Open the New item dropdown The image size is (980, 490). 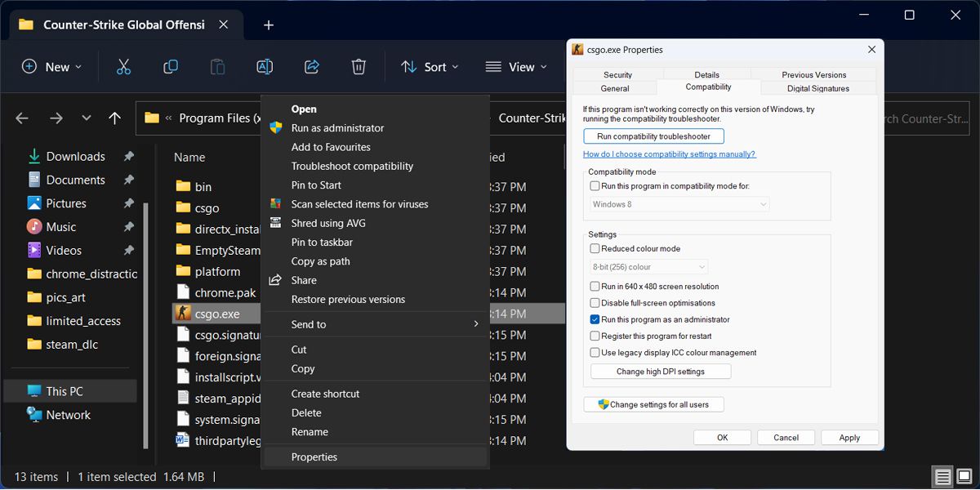pos(51,67)
